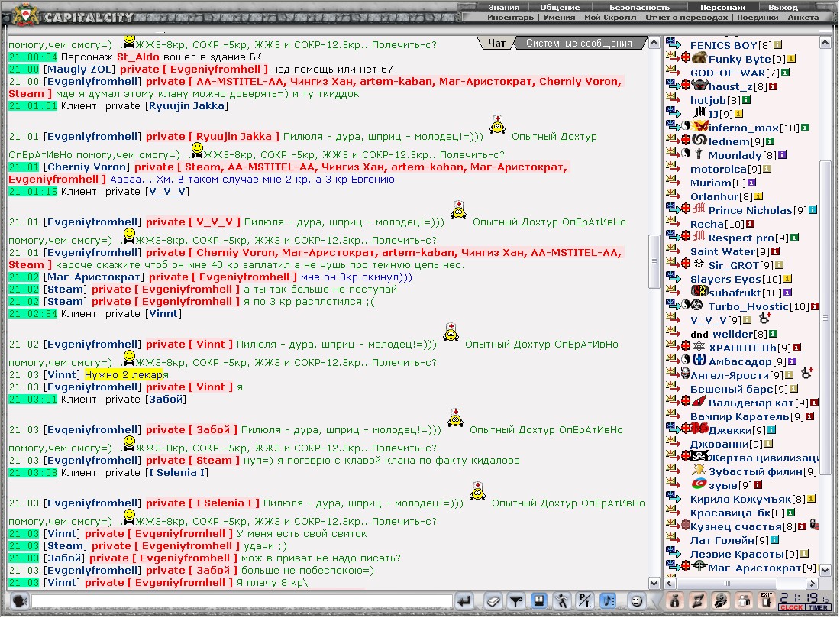The width and height of the screenshot is (840, 618).
Task: Switch to CLOCK mode button
Action: click(792, 607)
